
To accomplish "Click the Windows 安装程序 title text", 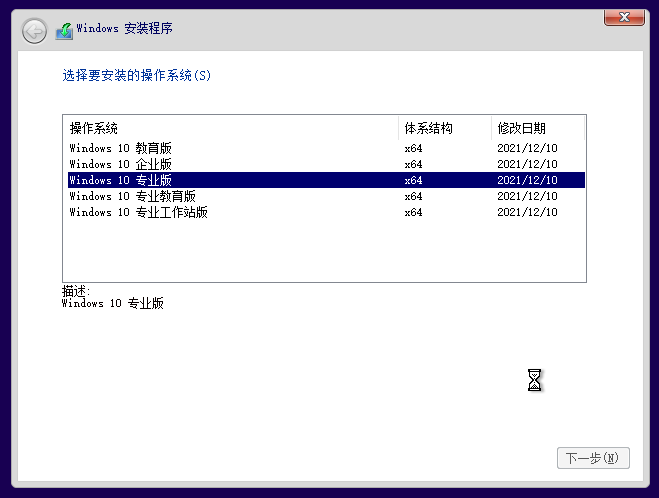I will (124, 28).
